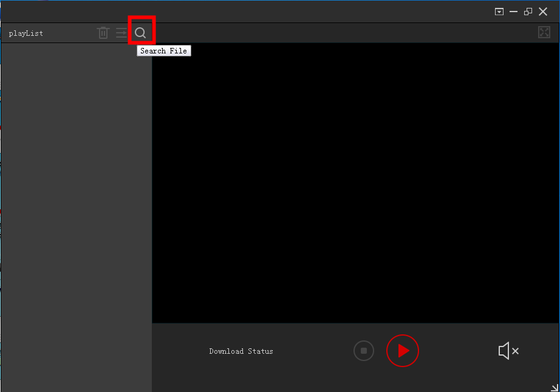Open the title bar dropdown menu
This screenshot has width=560, height=392.
pyautogui.click(x=499, y=12)
